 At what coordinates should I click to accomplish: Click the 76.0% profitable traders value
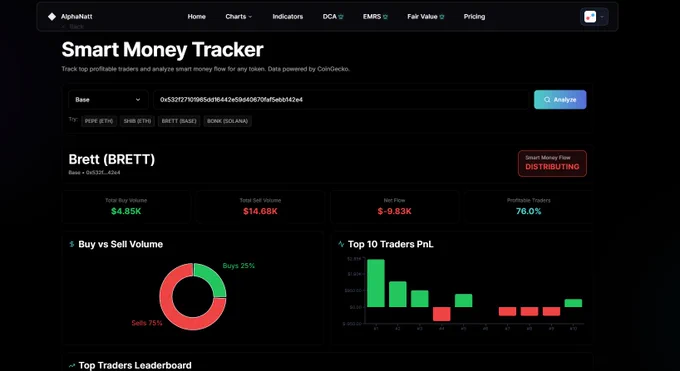528,211
